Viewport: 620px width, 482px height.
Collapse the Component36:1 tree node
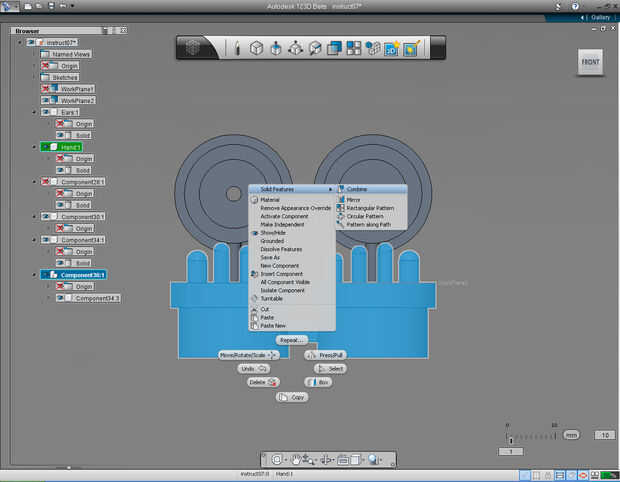[34, 275]
